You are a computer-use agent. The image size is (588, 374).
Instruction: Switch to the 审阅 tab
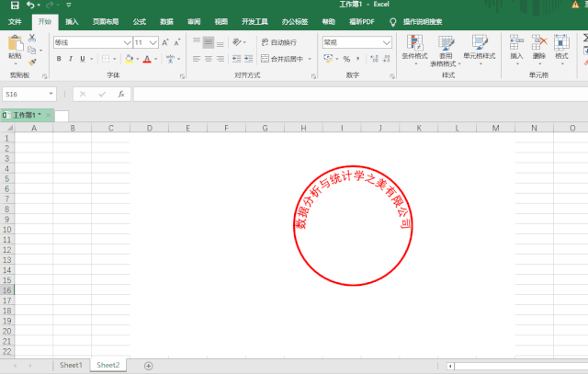click(194, 22)
